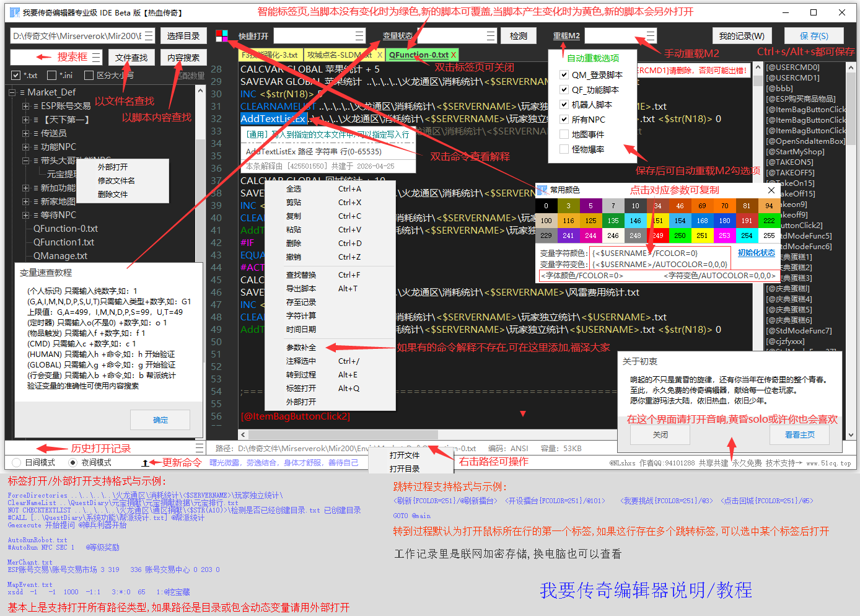The height and width of the screenshot is (616, 860).
Task: Select 查找替换 from the context menu
Action: point(301,275)
